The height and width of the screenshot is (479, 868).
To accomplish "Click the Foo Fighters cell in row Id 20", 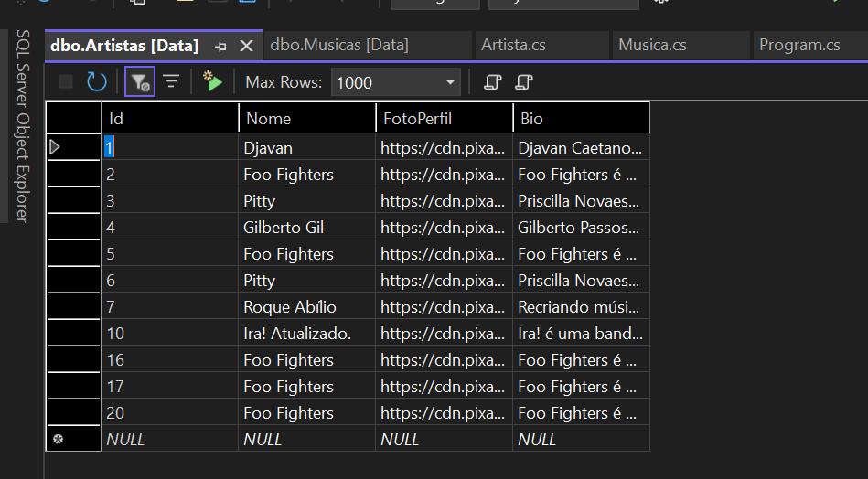I will tap(307, 413).
